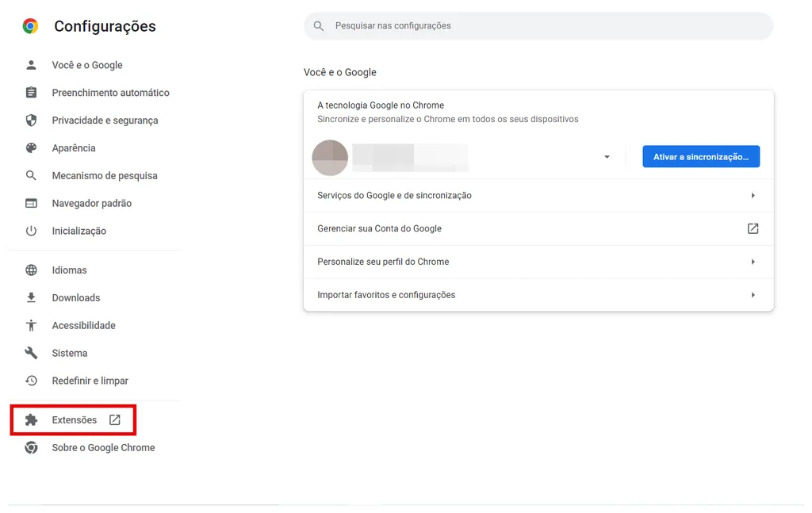Expand the account selection dropdown arrow
The width and height of the screenshot is (812, 513).
pos(607,156)
